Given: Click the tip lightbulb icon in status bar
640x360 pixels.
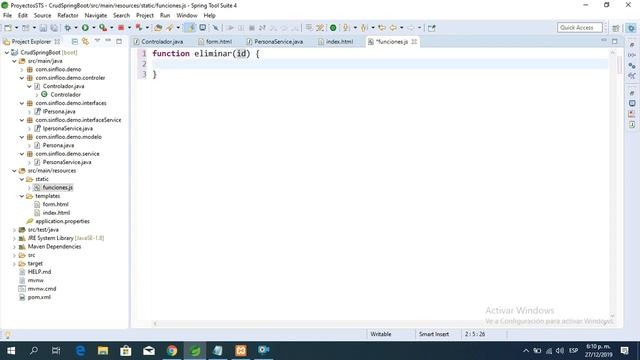Looking at the screenshot, I should coord(7,335).
